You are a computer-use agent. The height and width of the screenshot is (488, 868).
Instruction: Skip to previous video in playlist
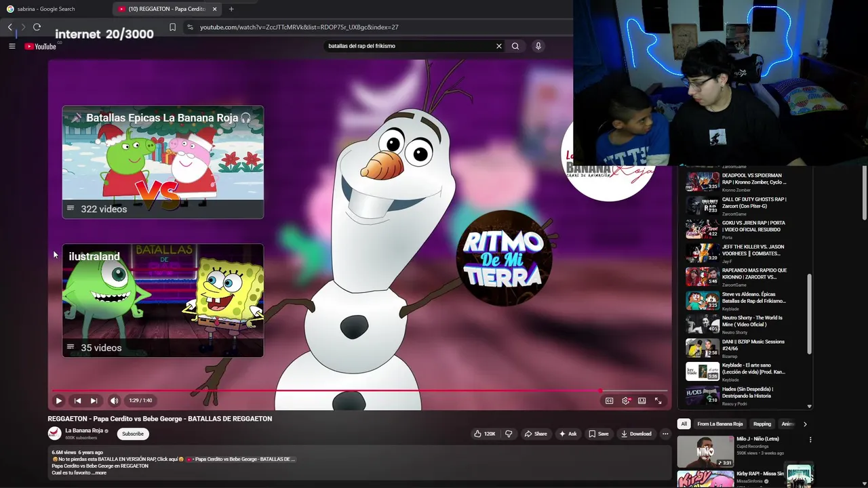point(77,401)
